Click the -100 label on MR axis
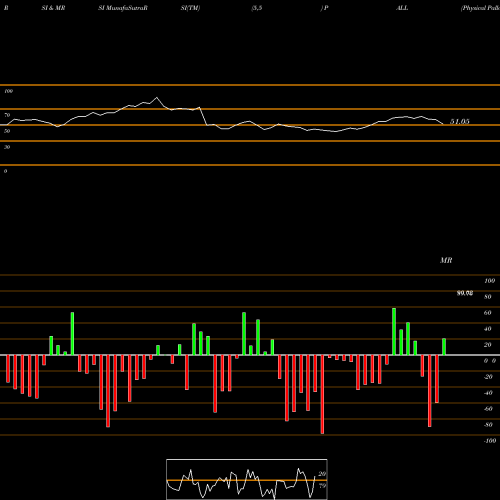The height and width of the screenshot is (500, 500). pyautogui.click(x=490, y=441)
